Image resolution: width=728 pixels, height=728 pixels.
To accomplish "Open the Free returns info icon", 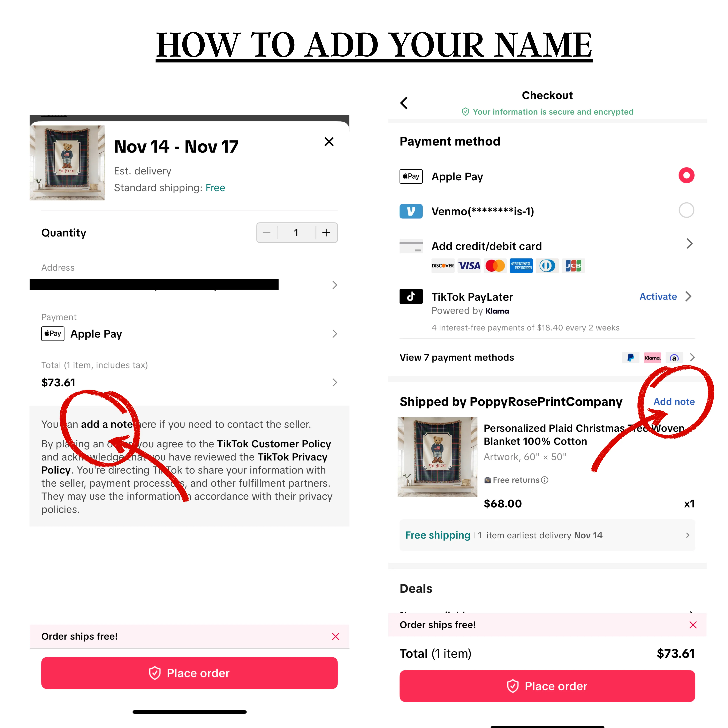I will point(545,480).
